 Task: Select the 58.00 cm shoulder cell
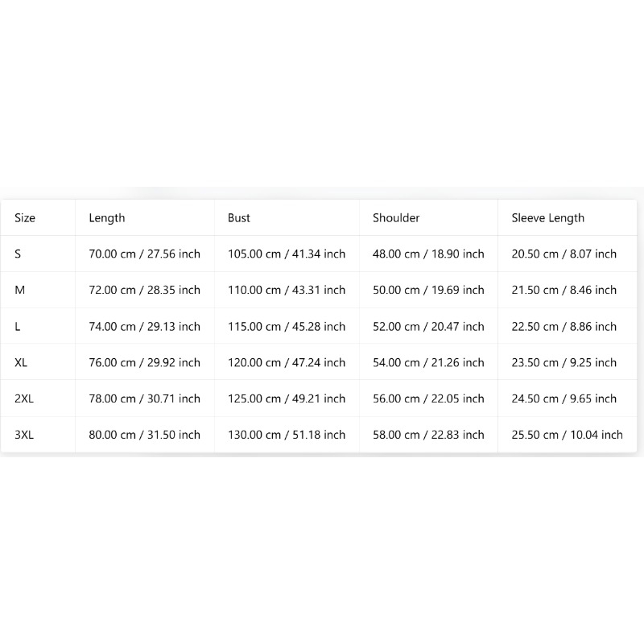tap(428, 435)
